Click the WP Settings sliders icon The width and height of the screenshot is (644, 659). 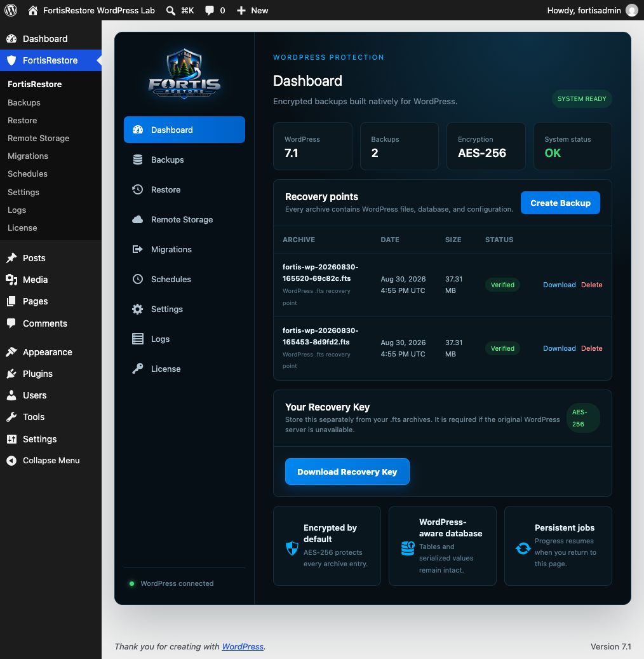coord(11,438)
